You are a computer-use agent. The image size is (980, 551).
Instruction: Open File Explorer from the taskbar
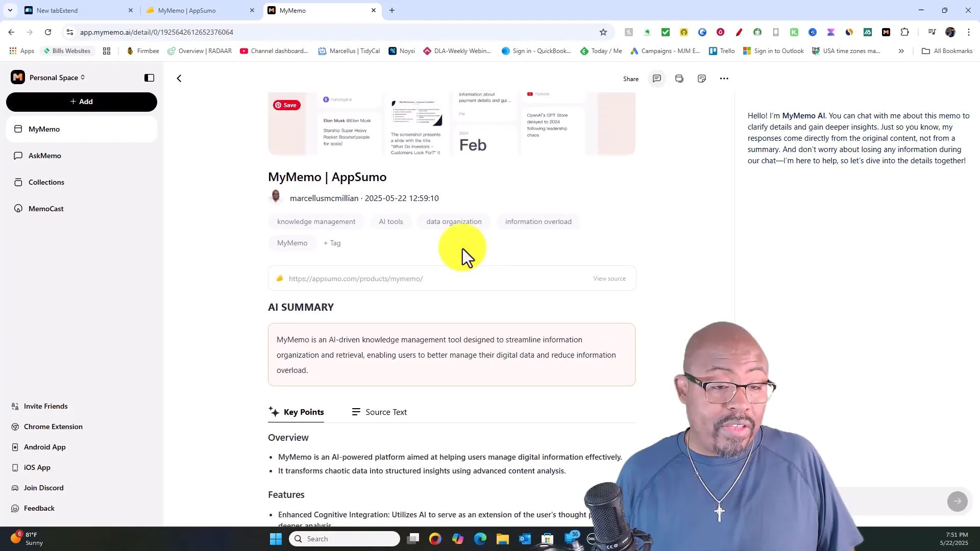coord(503,539)
